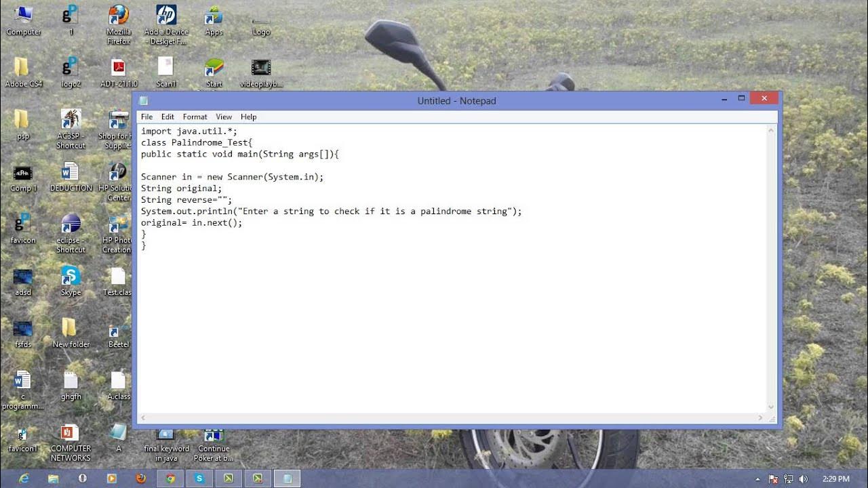Switch to Skype on the taskbar

pos(199,478)
